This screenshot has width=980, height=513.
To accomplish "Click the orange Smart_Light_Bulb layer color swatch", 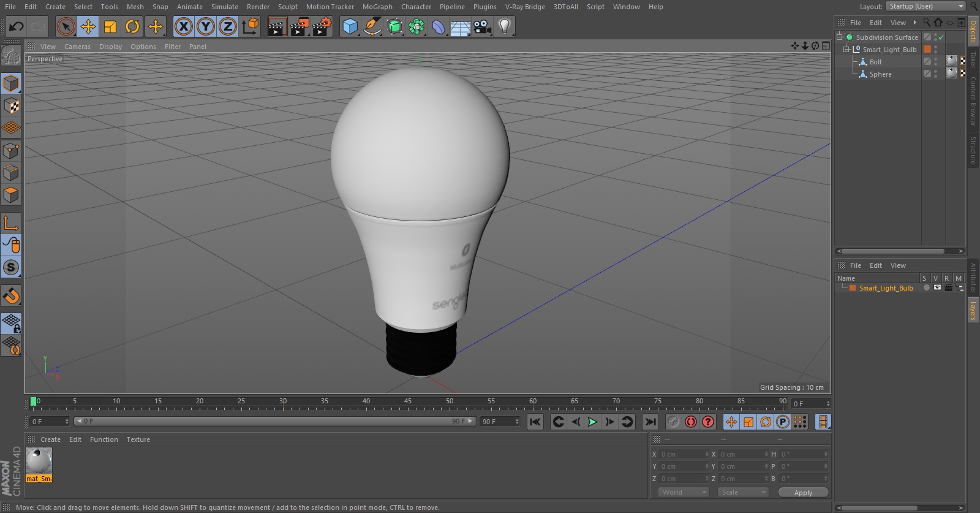I will point(852,288).
